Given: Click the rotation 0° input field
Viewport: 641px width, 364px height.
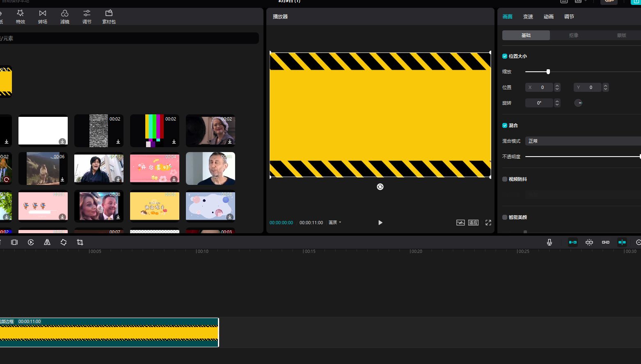Looking at the screenshot, I should click(x=539, y=103).
